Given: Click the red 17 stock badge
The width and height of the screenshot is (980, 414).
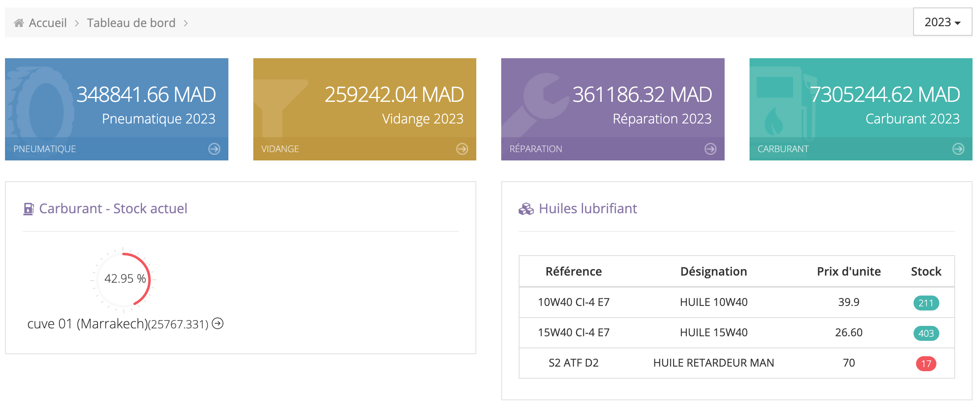Looking at the screenshot, I should pyautogui.click(x=926, y=364).
